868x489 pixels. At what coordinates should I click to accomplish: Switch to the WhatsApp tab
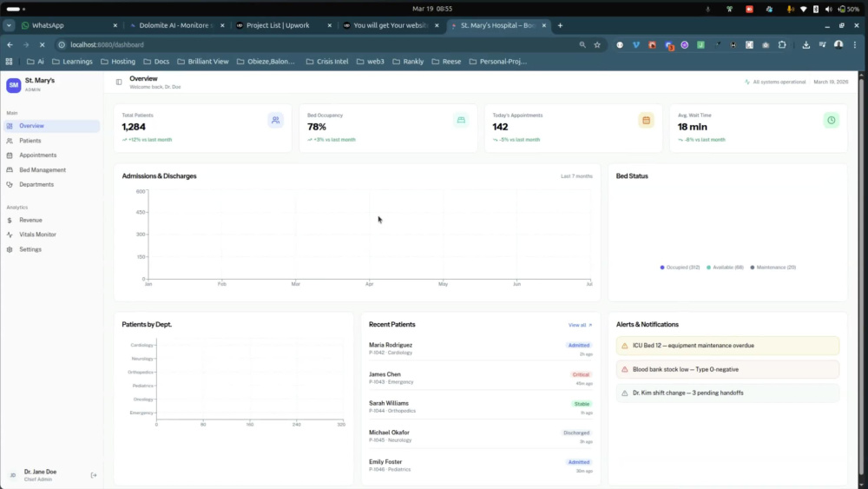tap(69, 25)
